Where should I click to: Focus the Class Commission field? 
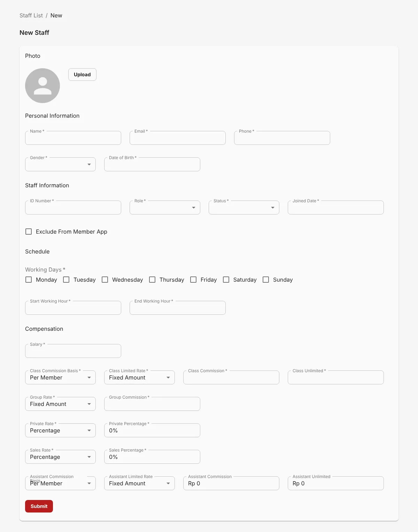[231, 377]
